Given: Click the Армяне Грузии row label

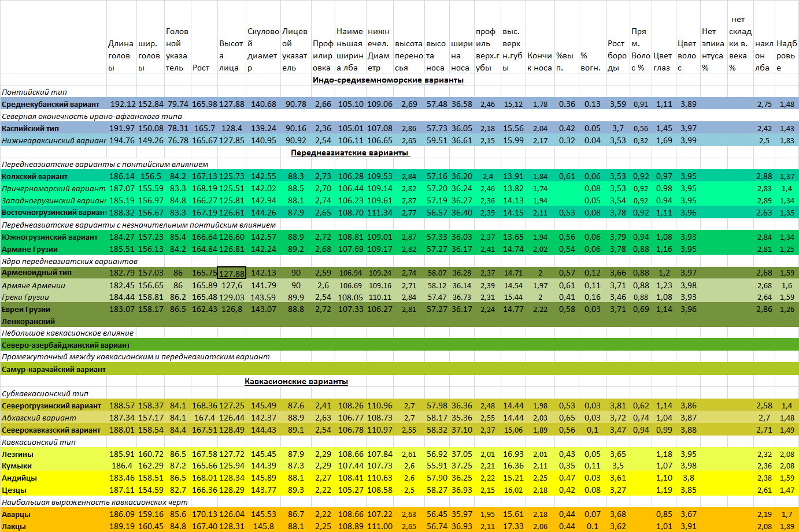Looking at the screenshot, I should (29, 249).
